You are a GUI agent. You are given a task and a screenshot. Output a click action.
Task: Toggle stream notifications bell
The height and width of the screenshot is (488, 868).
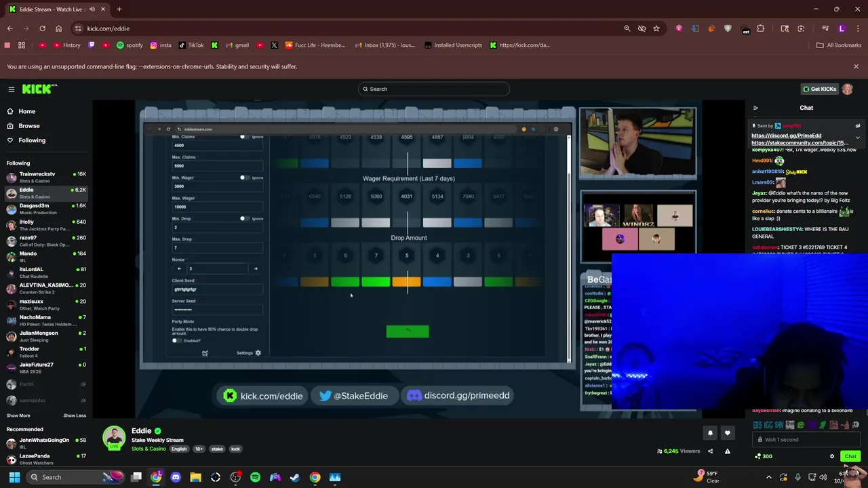click(x=710, y=433)
